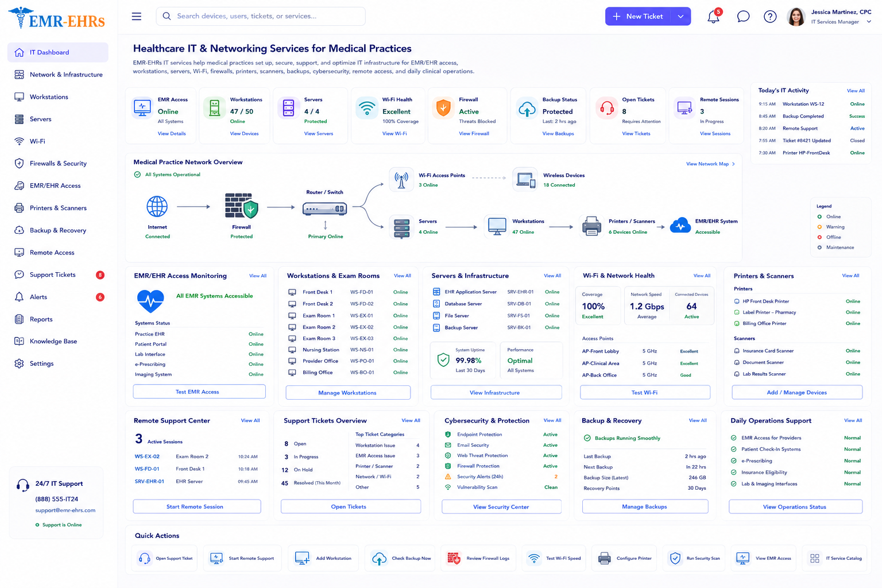Click the EMR-EHRs logo
The width and height of the screenshot is (882, 588).
(x=56, y=18)
